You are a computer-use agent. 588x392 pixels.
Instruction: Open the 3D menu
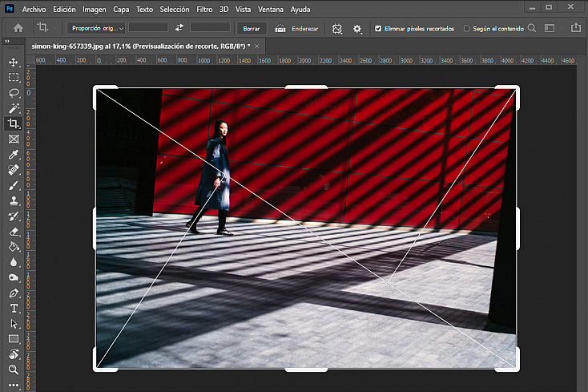[224, 10]
